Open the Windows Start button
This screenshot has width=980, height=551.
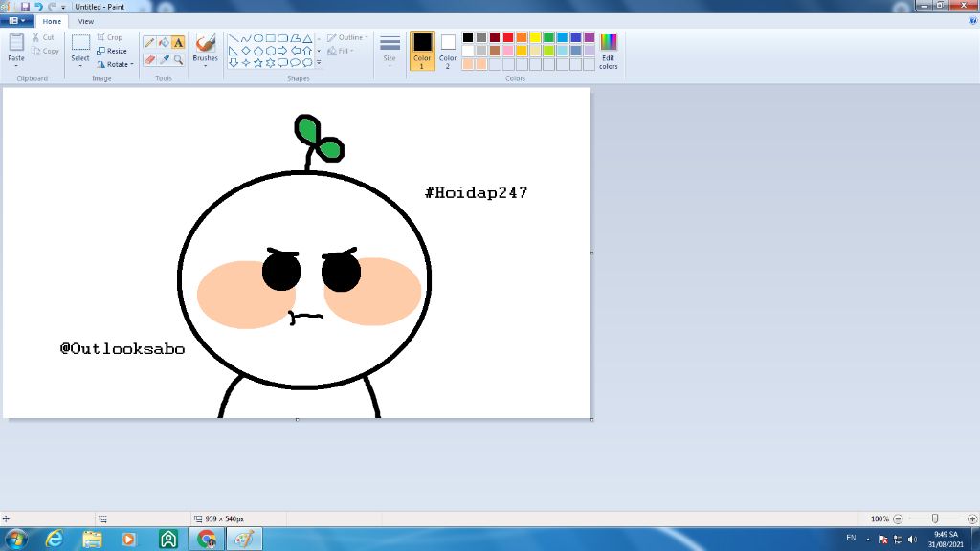tap(15, 539)
